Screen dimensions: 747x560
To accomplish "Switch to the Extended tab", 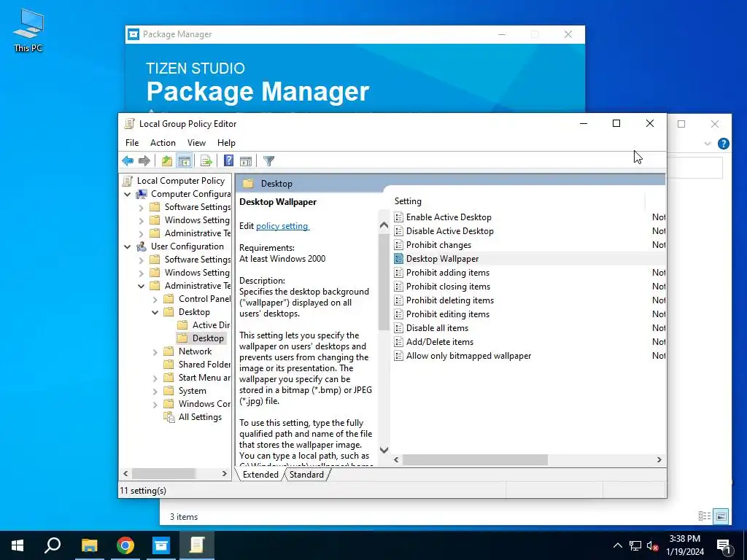I will coord(260,474).
